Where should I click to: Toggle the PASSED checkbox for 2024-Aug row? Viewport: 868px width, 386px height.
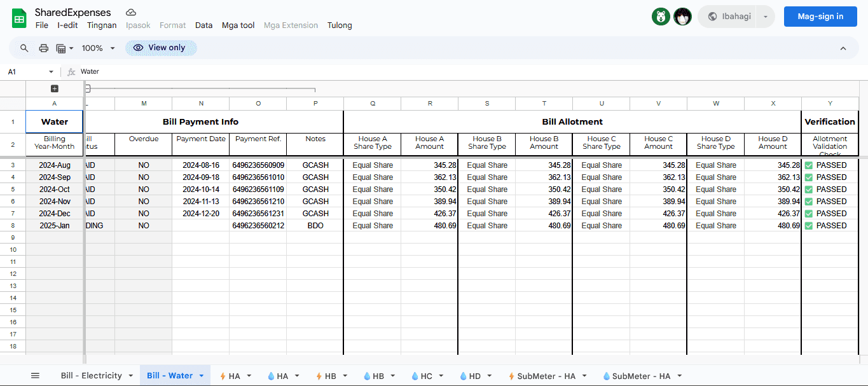tap(809, 165)
